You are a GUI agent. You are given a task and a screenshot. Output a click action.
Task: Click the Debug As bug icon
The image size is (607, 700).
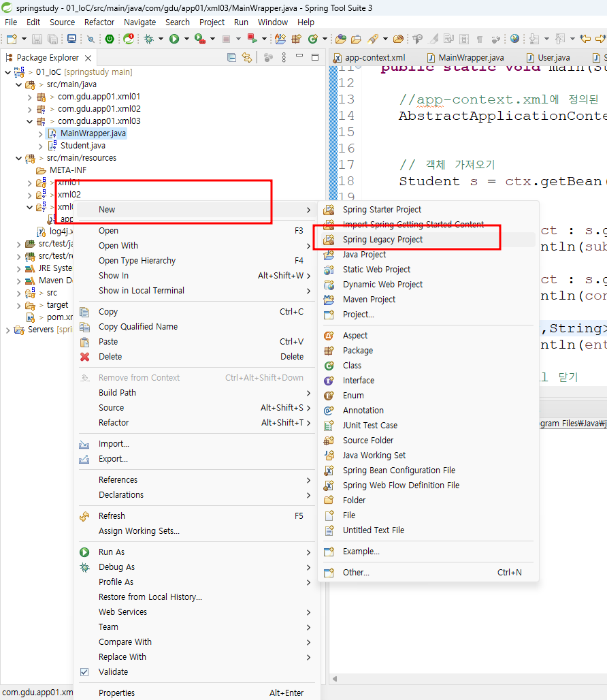click(x=84, y=567)
